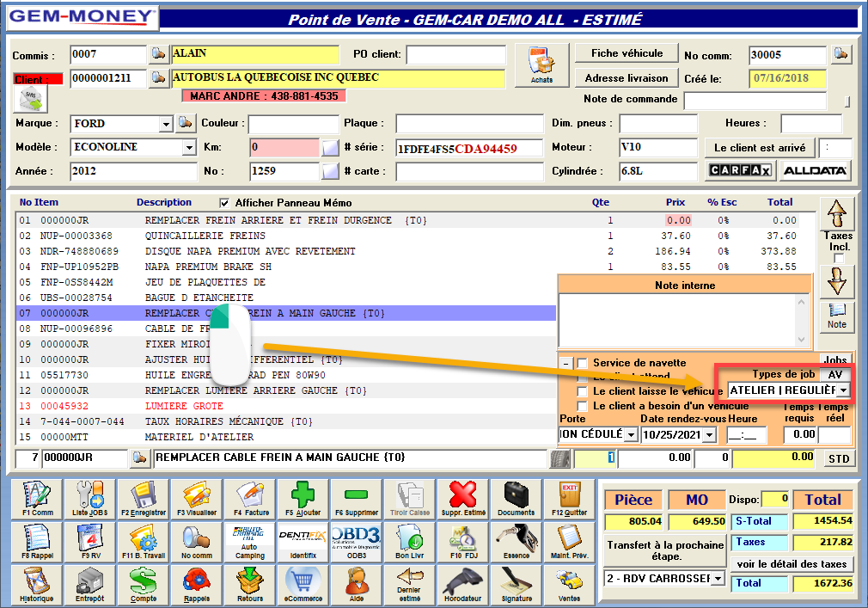Click Fiche véhicule button

(627, 53)
